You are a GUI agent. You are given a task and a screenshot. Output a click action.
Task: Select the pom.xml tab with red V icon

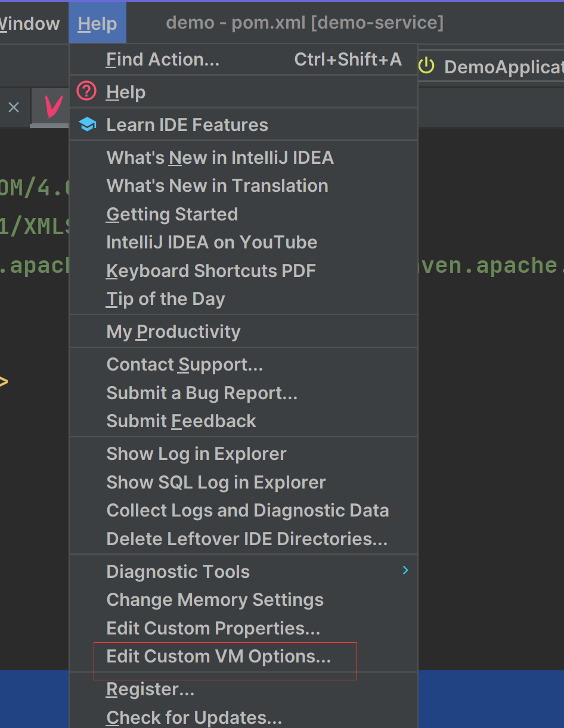(x=54, y=107)
